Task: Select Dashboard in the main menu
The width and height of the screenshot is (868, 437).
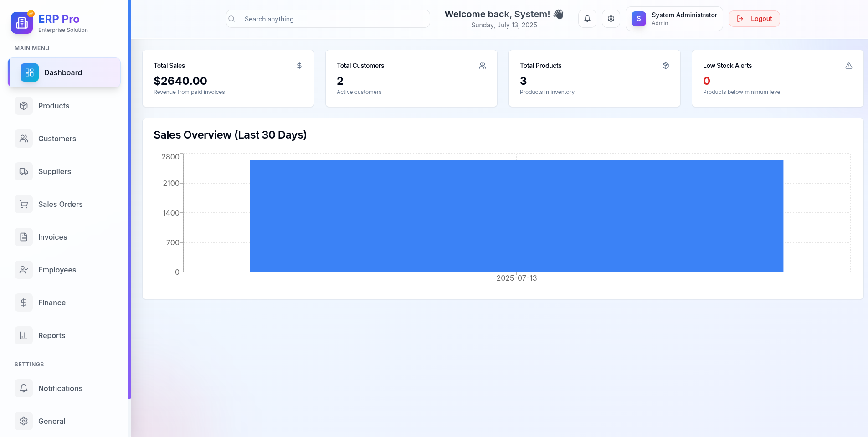Action: [64, 72]
